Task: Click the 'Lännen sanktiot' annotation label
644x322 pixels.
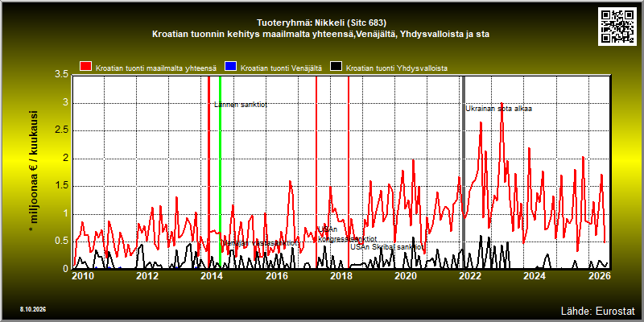Action: pyautogui.click(x=241, y=105)
